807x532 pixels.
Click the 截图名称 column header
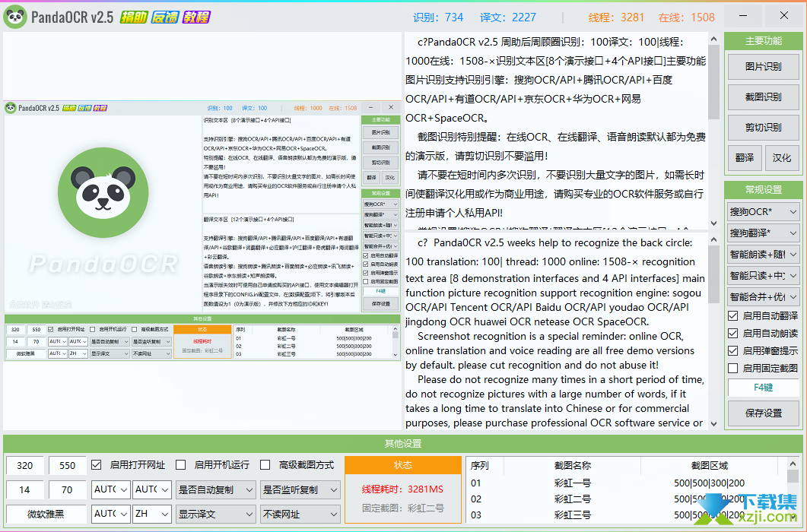(572, 465)
